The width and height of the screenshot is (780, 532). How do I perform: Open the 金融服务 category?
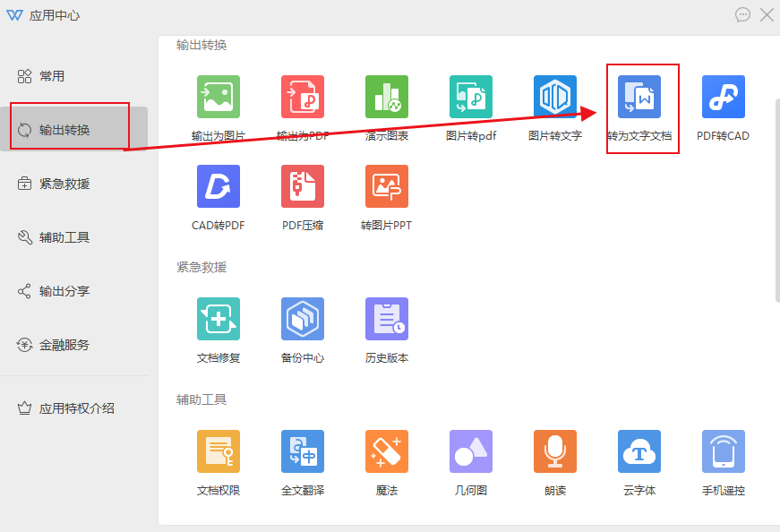pos(73,345)
